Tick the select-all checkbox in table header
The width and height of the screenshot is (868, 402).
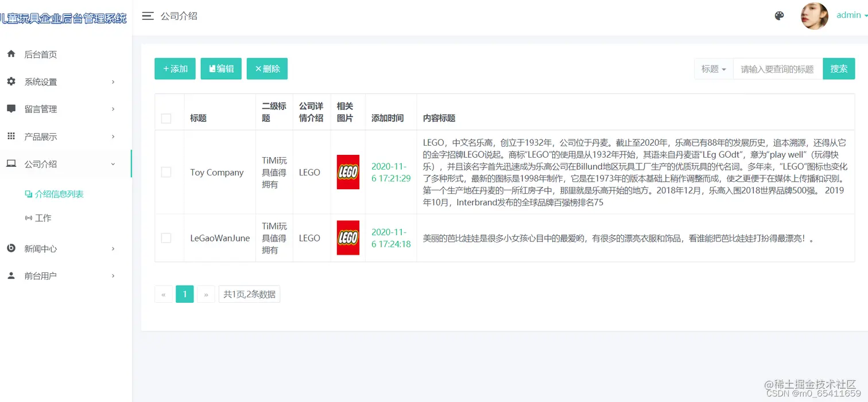[x=166, y=118]
